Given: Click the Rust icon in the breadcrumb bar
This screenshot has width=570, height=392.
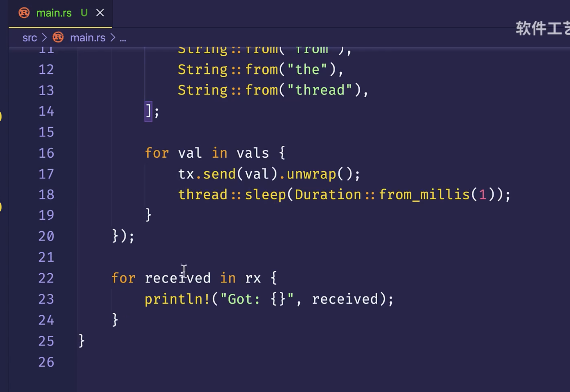Looking at the screenshot, I should coord(58,37).
